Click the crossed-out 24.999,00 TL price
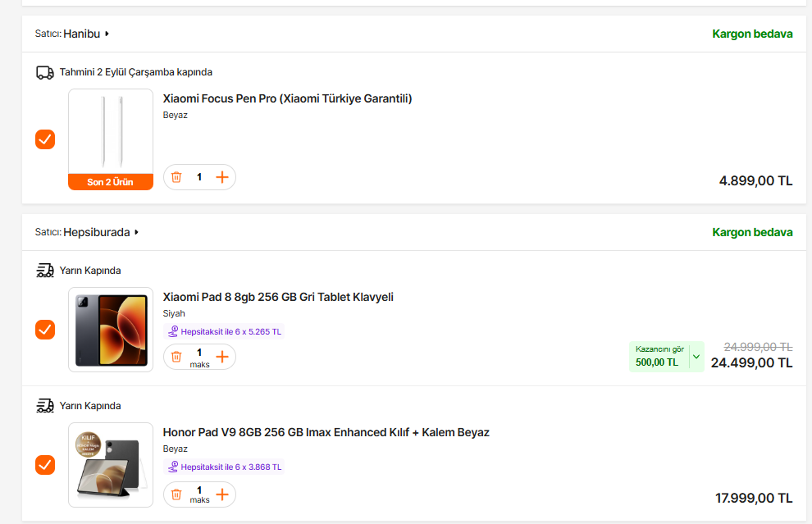812x524 pixels. click(758, 346)
